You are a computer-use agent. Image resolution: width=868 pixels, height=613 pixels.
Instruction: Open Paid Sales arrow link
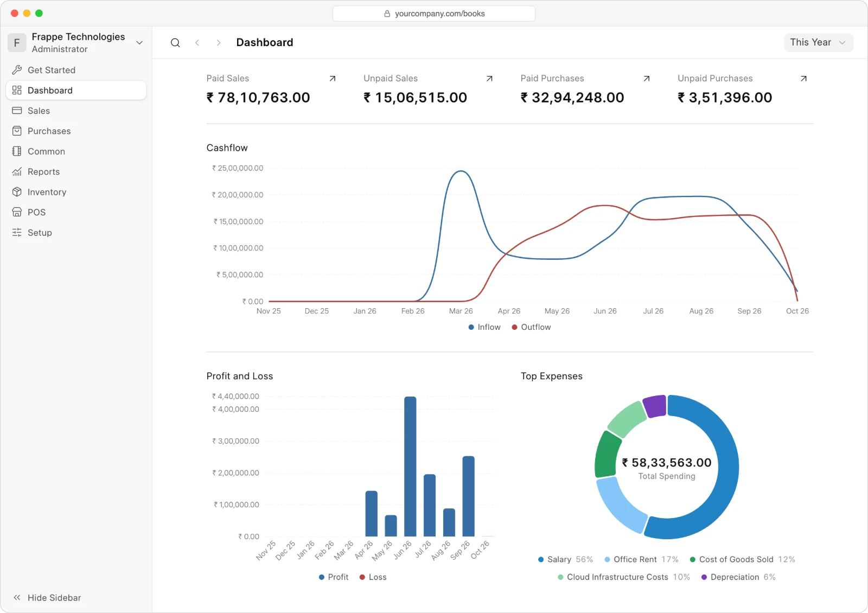(x=333, y=79)
